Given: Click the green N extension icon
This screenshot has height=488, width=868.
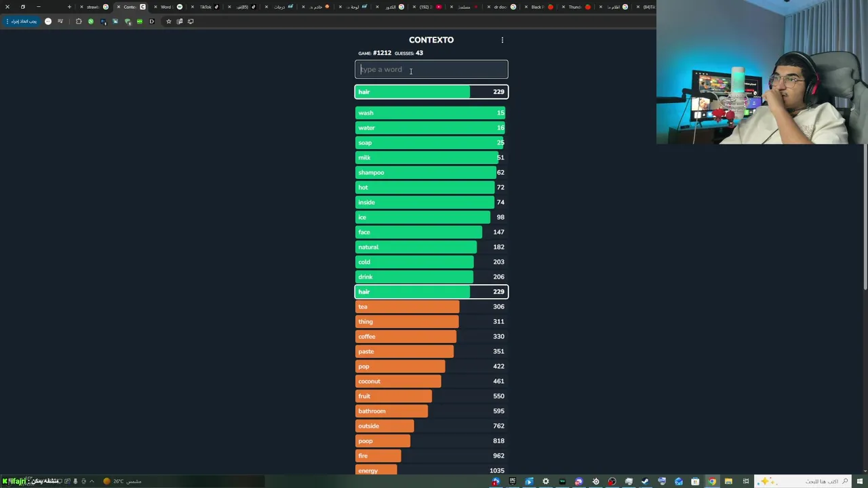Looking at the screenshot, I should tap(91, 21).
